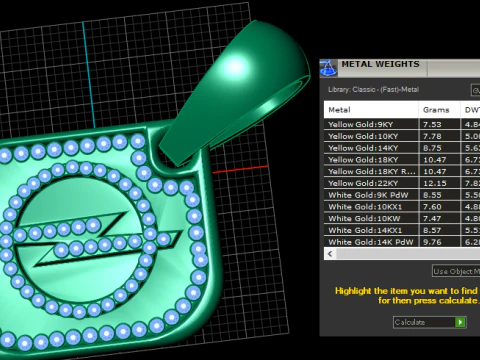Click the 7.60 grams value
480x360 pixels.
[432, 207]
